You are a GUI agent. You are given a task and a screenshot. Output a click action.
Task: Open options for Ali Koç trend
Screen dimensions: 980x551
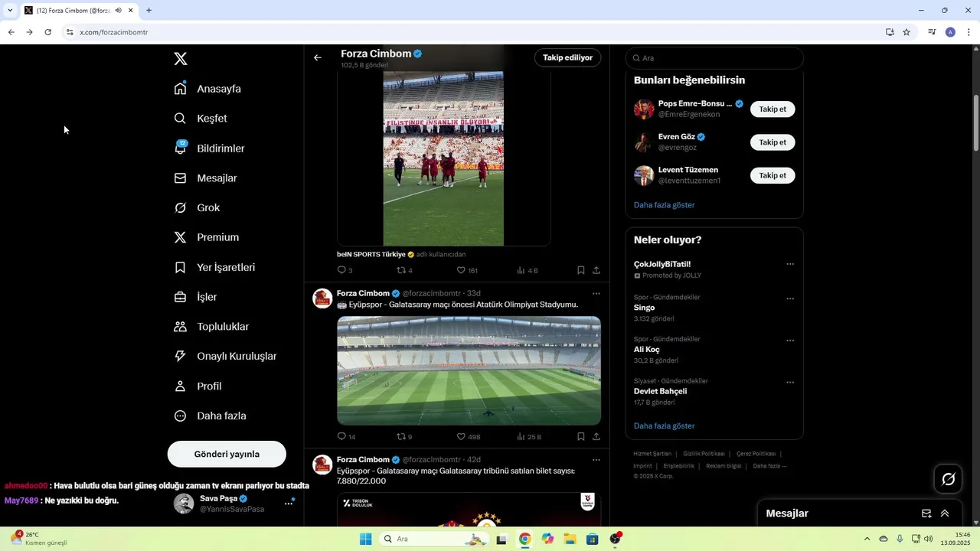[x=790, y=341]
